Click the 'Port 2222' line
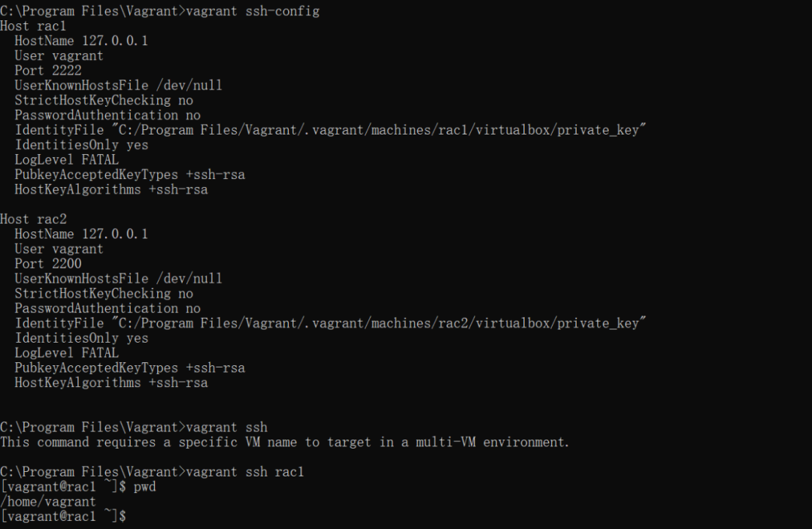Screen dimensions: 812x529 [x=48, y=71]
